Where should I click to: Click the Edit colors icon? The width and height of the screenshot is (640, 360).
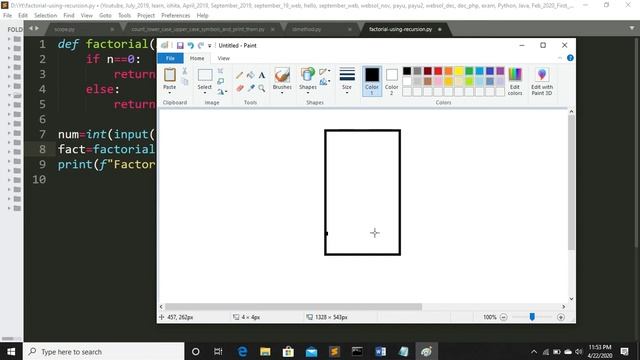click(515, 75)
